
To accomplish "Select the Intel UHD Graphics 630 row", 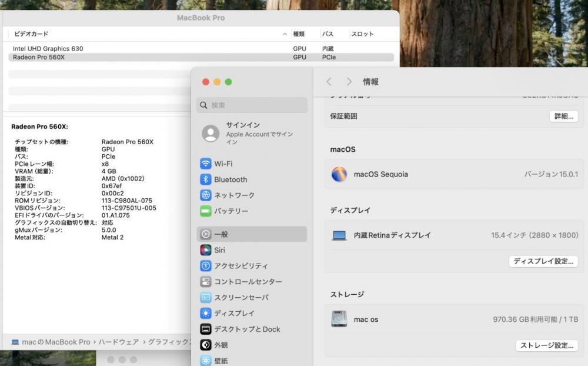I will pos(201,48).
